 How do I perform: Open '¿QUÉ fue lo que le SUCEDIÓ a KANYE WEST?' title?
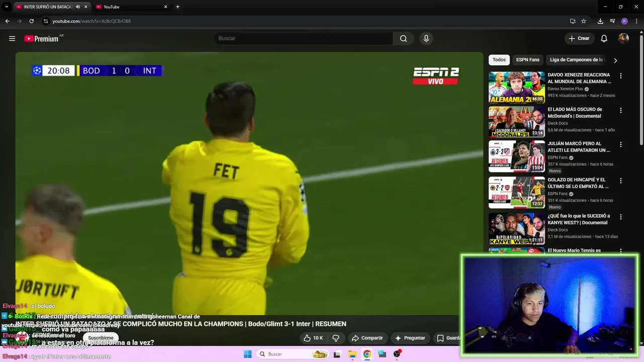[579, 219]
